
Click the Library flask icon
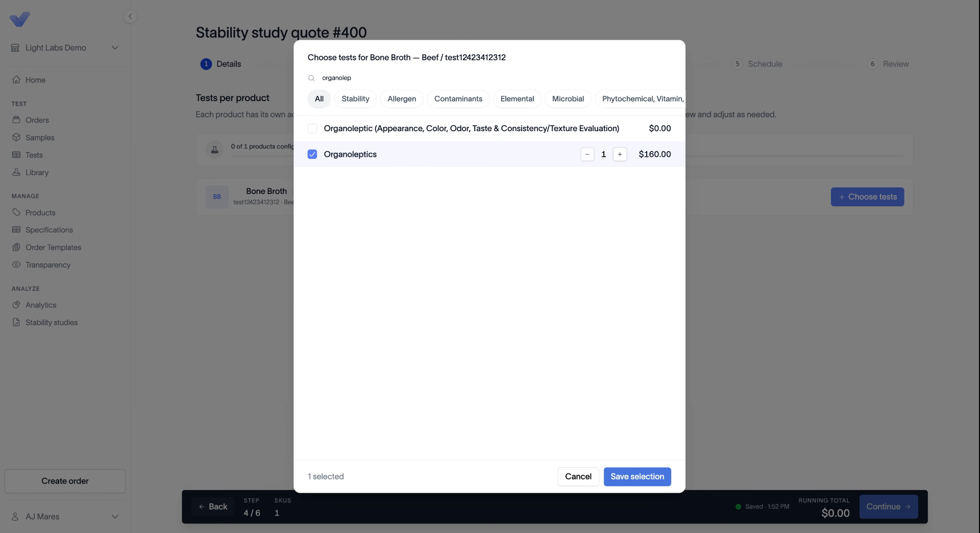click(x=16, y=173)
